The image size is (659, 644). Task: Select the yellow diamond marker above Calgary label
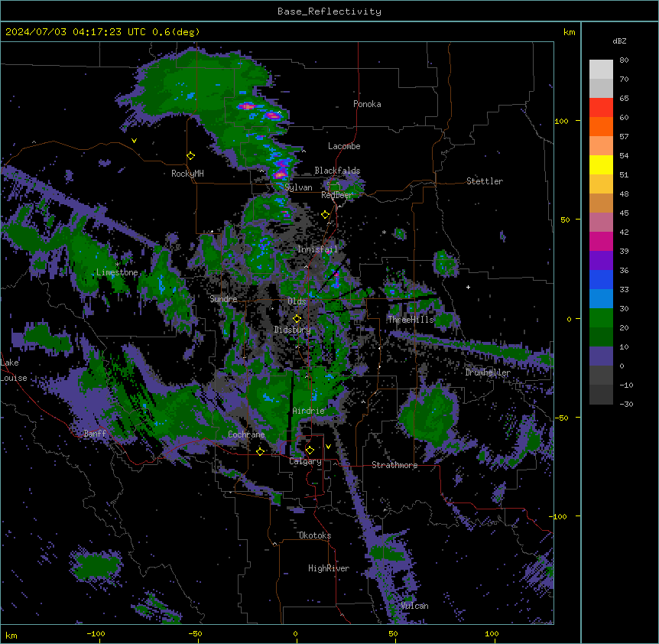[x=310, y=450]
